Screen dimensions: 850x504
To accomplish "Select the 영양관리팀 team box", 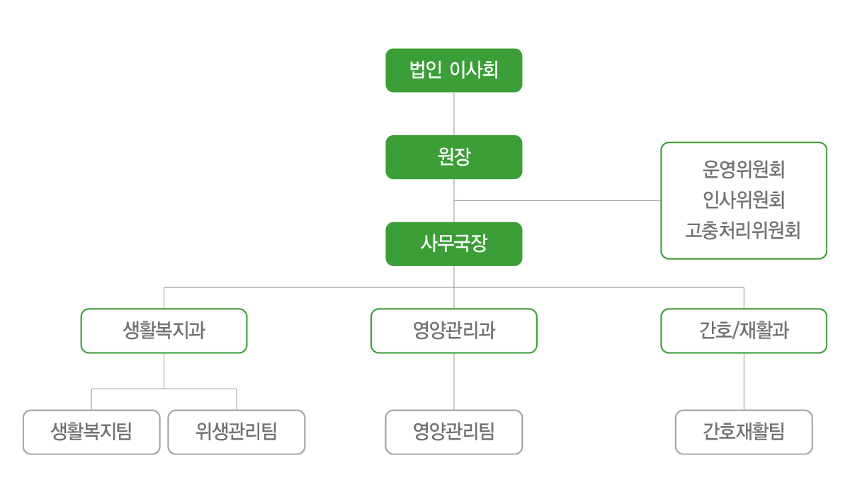I will tap(454, 432).
